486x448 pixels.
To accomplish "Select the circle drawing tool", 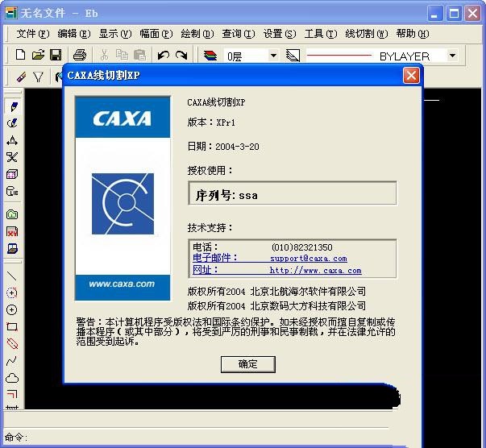I will [x=12, y=310].
